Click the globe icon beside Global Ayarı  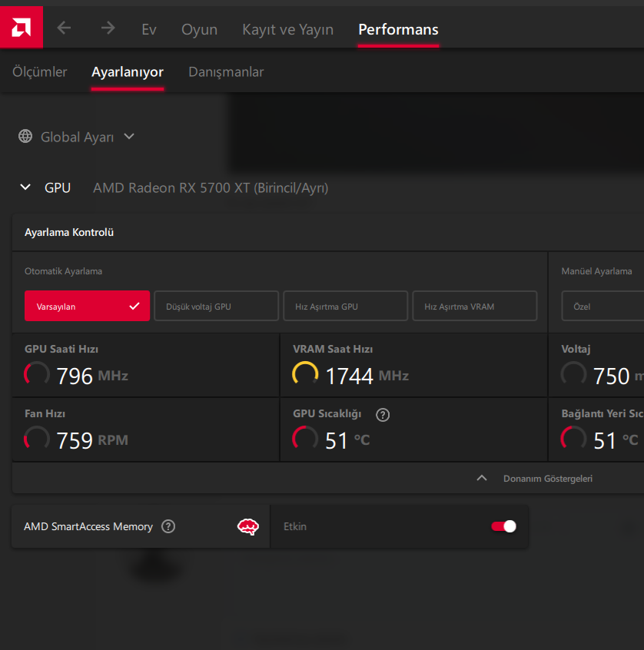click(26, 137)
